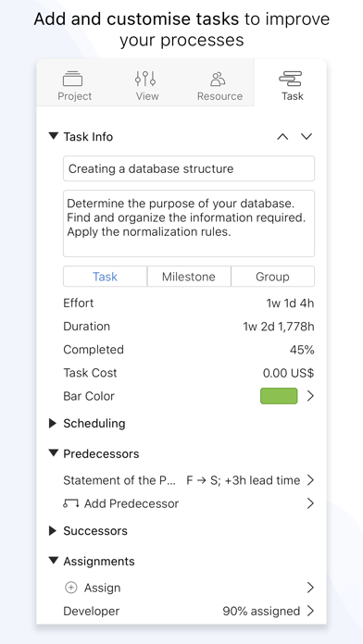Expand the Successors section
Image resolution: width=363 pixels, height=644 pixels.
[x=53, y=530]
